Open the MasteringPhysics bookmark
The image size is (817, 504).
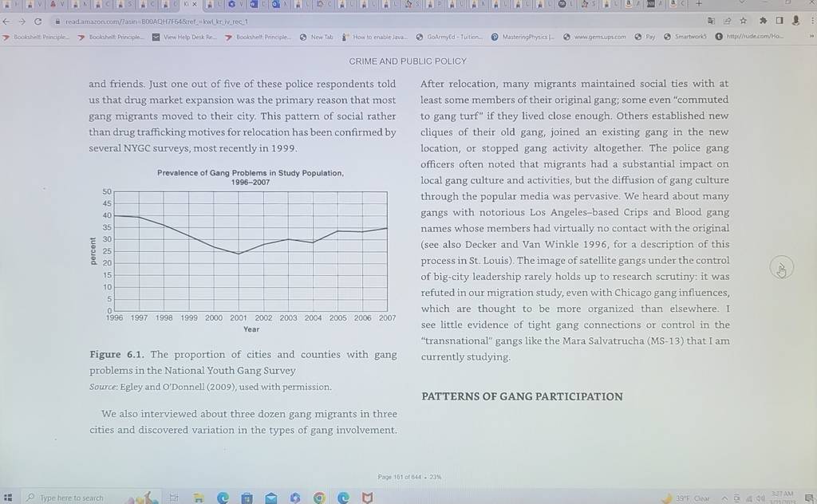(x=523, y=37)
